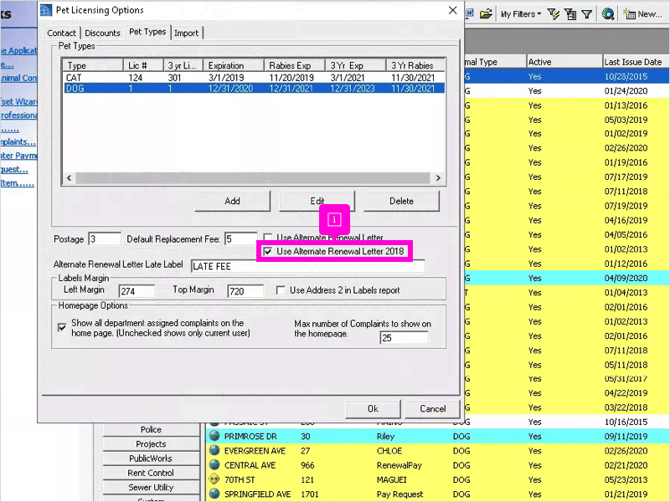Select the CENTRAL AVE row
The image size is (670, 502).
438,465
